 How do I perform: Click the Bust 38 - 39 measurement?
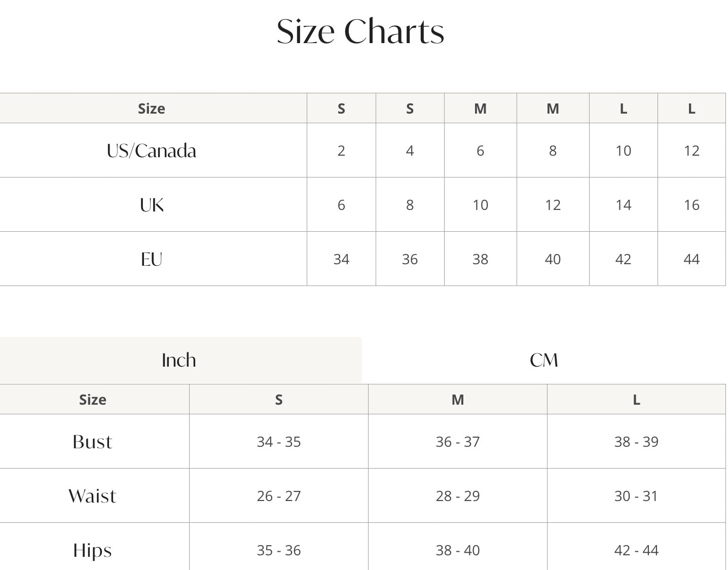coord(636,442)
